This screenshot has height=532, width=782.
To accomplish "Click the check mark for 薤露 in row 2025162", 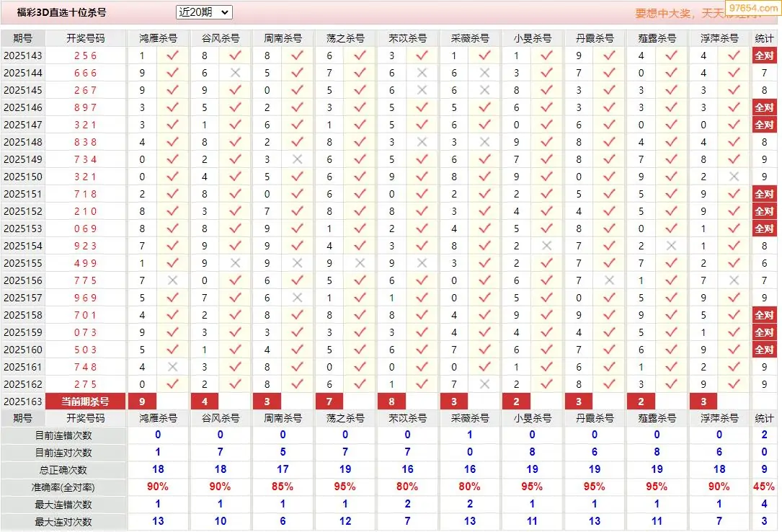I will pos(671,384).
